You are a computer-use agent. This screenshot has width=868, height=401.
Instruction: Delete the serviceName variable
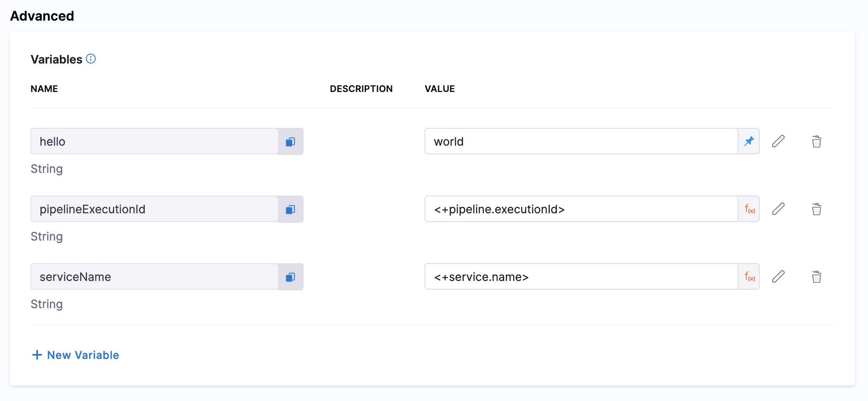(816, 277)
